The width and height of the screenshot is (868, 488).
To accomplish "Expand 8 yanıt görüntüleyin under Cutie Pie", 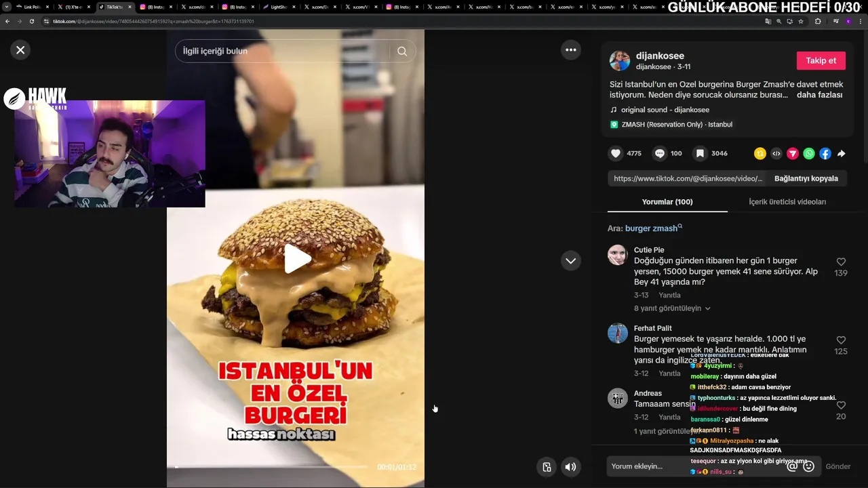I will (x=672, y=308).
